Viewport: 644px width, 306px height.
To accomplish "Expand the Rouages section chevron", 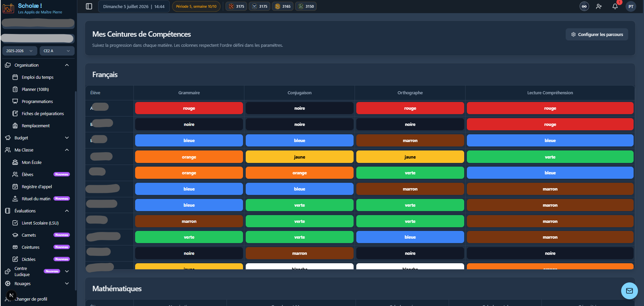I will coord(67,283).
